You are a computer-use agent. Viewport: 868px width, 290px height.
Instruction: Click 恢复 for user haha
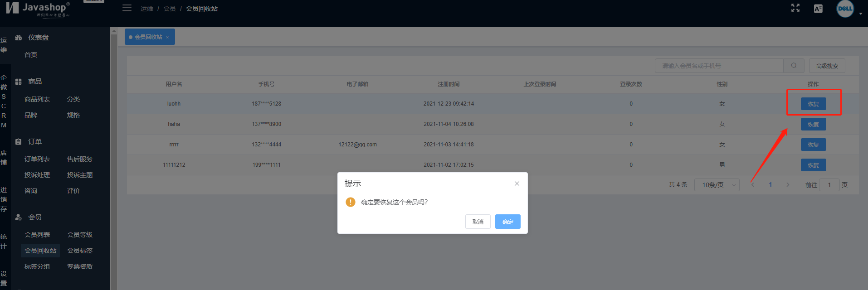pyautogui.click(x=813, y=124)
